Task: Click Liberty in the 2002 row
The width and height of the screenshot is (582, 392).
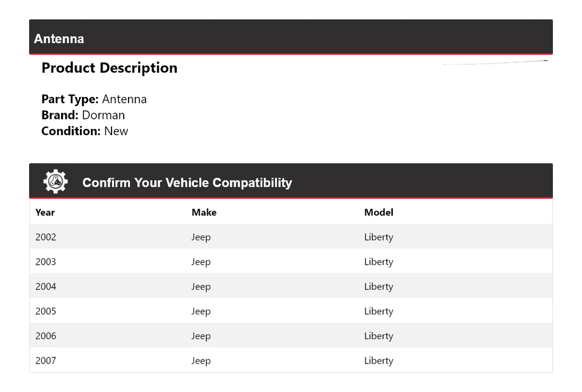Action: tap(378, 237)
